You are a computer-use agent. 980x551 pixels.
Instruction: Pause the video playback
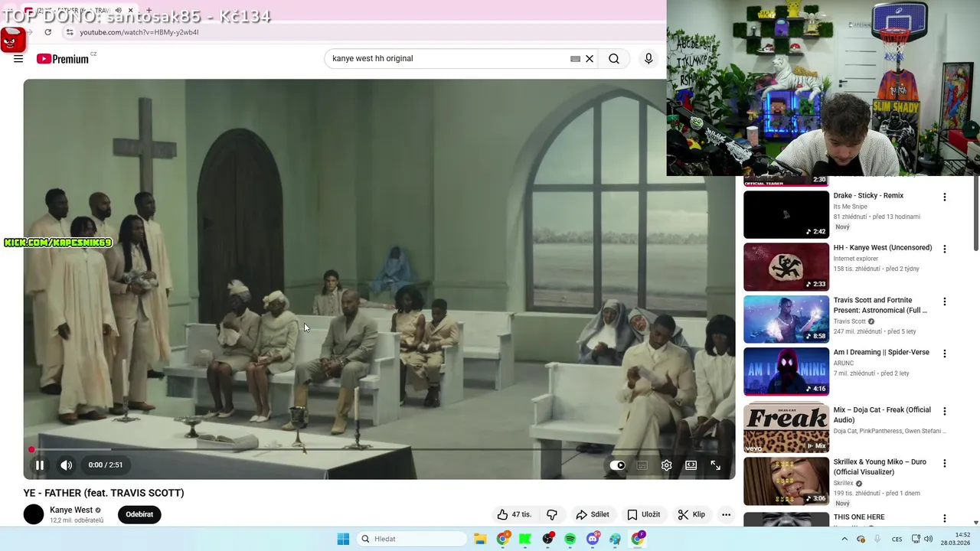pyautogui.click(x=40, y=465)
